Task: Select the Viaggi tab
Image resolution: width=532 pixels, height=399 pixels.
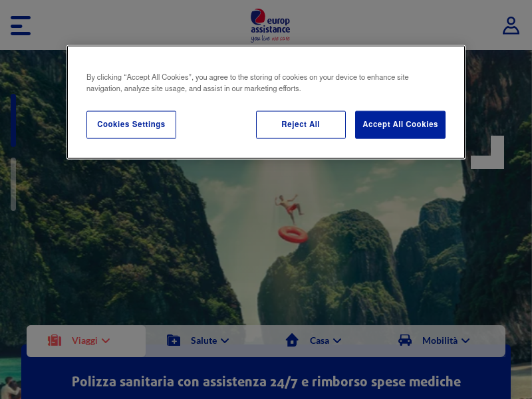Action: (86, 341)
